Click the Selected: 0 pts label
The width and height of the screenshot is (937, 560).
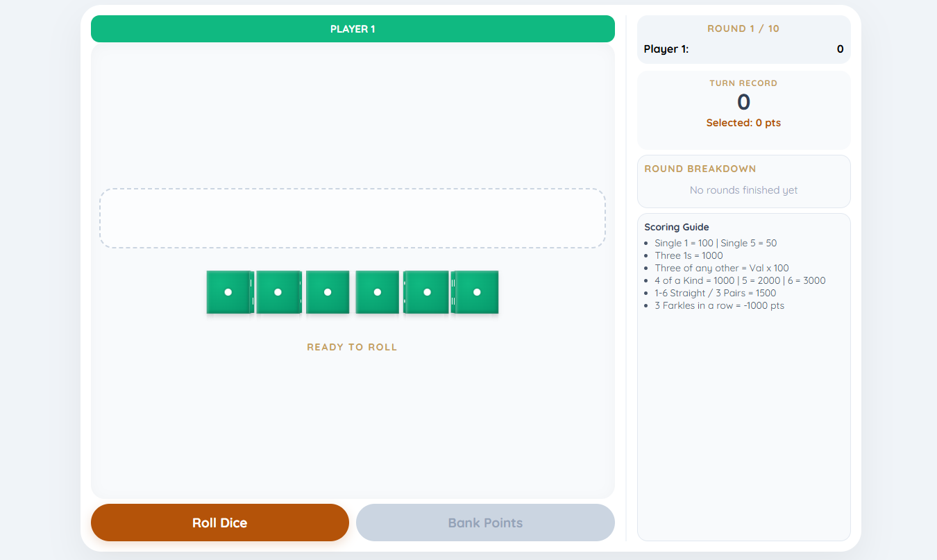(743, 123)
